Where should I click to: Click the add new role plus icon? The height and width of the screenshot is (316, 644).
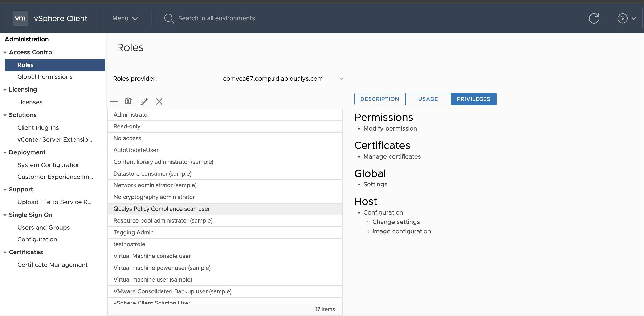click(114, 101)
